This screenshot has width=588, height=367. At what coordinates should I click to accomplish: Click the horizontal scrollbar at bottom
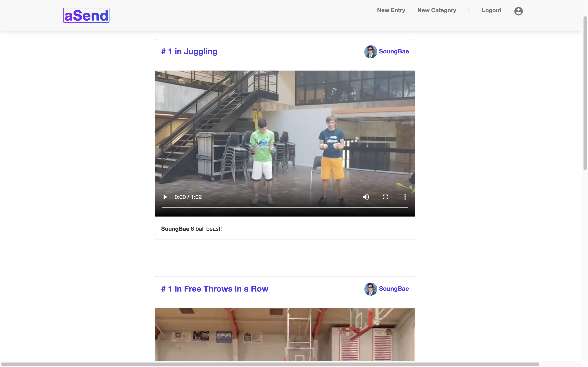tap(270, 364)
